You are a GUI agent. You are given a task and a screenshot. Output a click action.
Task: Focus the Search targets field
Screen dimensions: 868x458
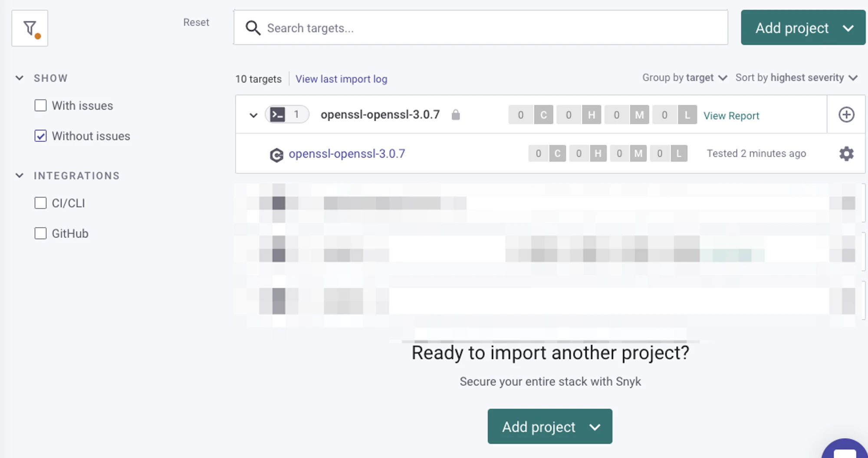point(481,28)
